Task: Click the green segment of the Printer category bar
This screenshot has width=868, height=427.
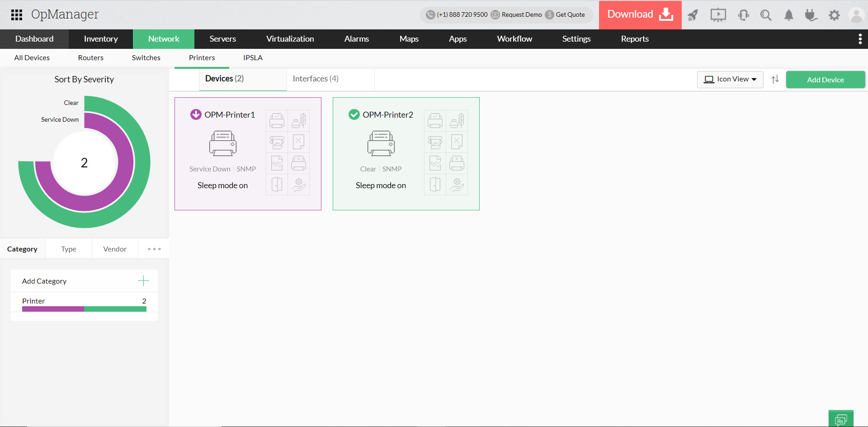Action: click(x=115, y=309)
